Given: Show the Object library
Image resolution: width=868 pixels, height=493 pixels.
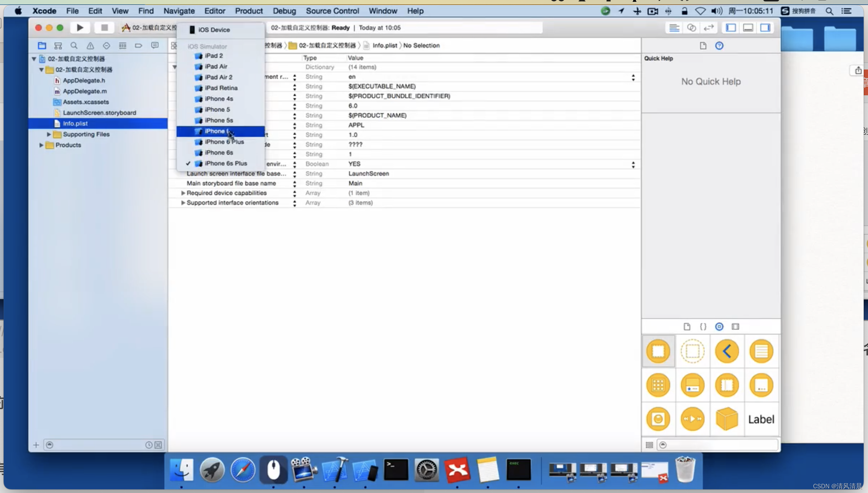Looking at the screenshot, I should (x=719, y=326).
